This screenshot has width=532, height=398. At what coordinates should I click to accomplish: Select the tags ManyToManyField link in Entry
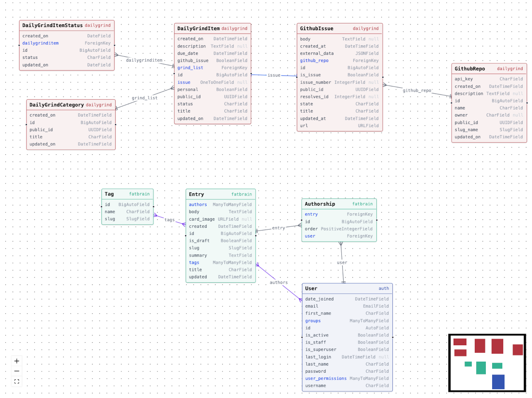194,262
